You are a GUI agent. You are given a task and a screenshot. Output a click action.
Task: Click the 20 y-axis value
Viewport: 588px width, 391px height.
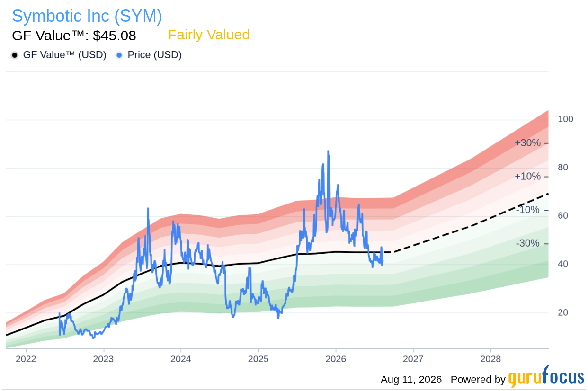pos(563,312)
